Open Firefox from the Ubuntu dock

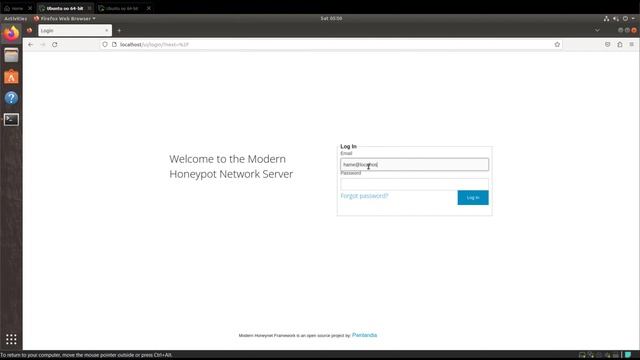[11, 33]
